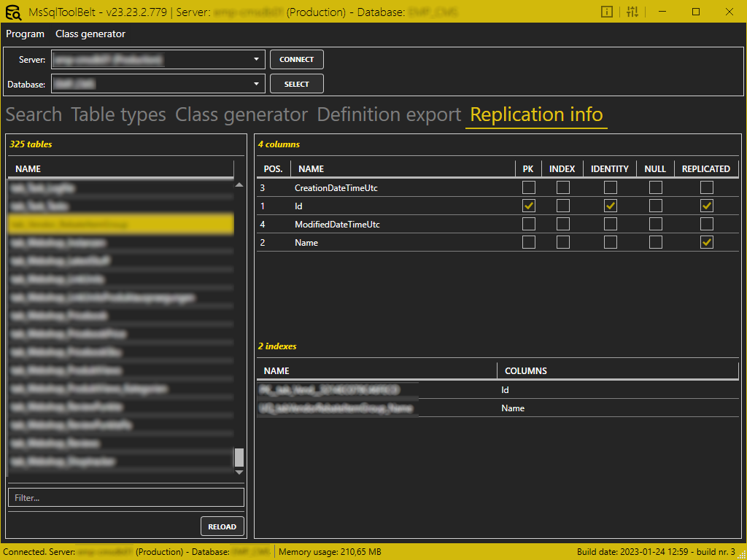Toggle REPLICATED checkbox for Name column
747x560 pixels.
(x=706, y=242)
